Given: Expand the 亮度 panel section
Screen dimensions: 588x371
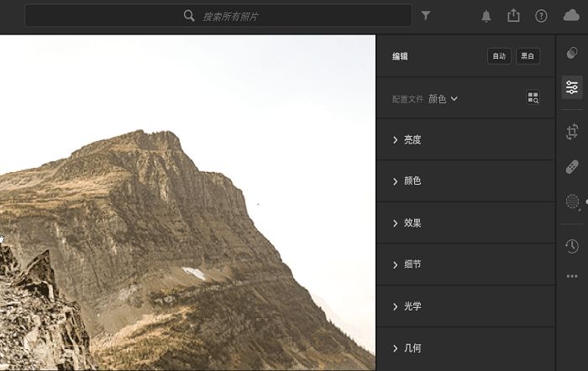Looking at the screenshot, I should coord(465,140).
